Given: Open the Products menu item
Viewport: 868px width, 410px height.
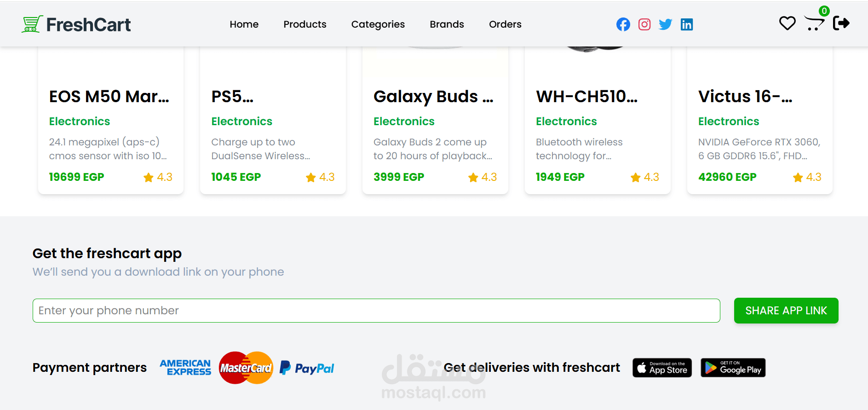Looking at the screenshot, I should point(305,24).
